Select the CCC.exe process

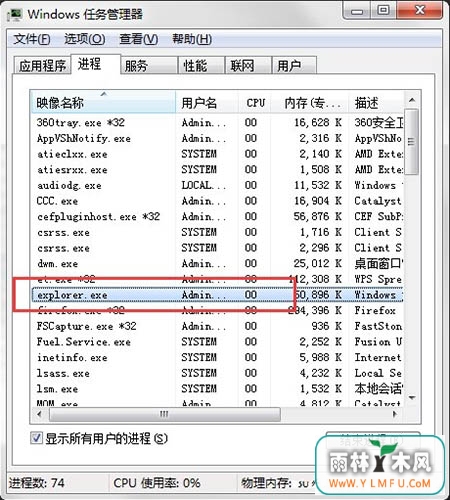tap(217, 201)
